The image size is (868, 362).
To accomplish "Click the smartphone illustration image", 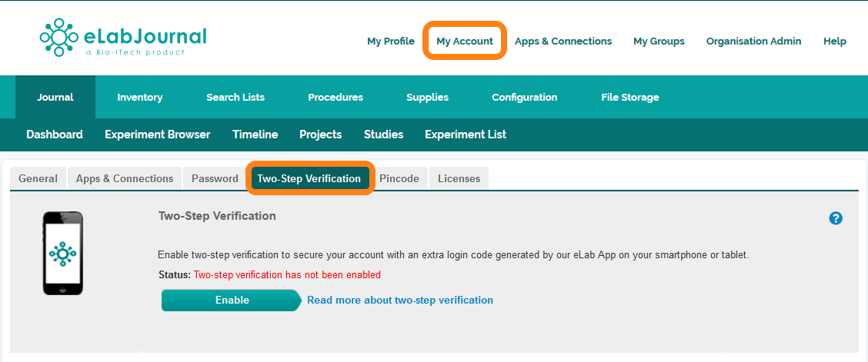I will tap(63, 253).
